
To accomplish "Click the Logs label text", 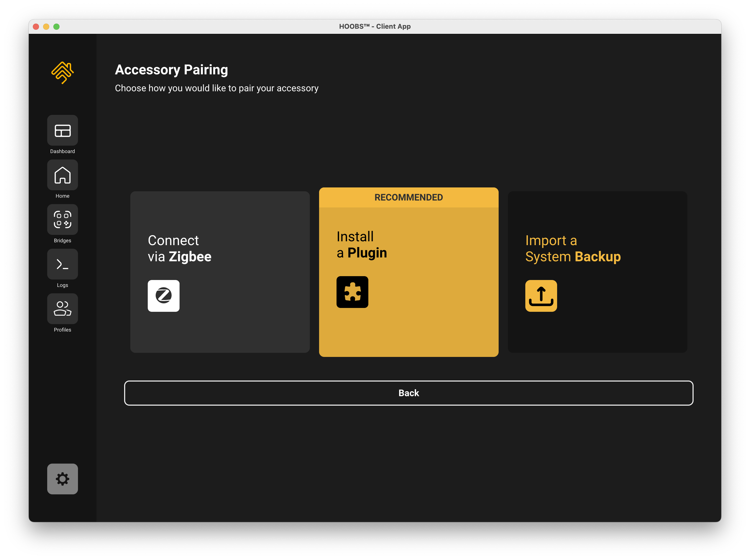I will [x=62, y=285].
